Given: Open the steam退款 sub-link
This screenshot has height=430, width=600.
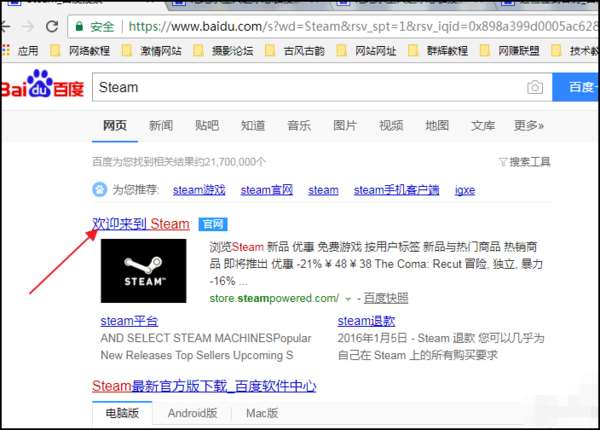Looking at the screenshot, I should coord(366,321).
